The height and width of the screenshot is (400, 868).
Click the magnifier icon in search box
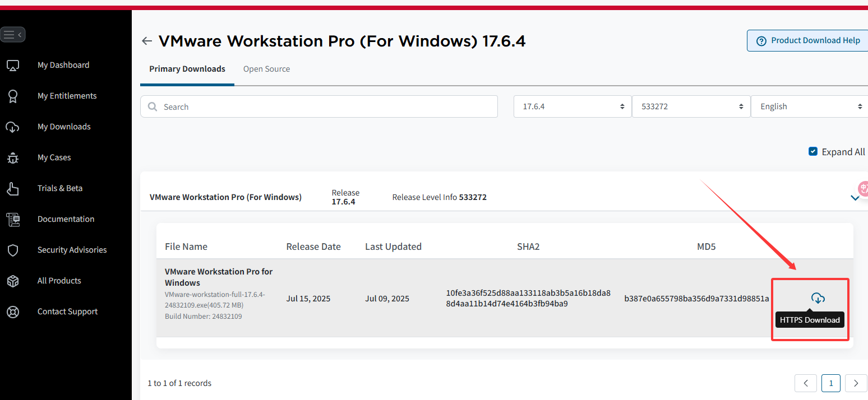click(153, 106)
